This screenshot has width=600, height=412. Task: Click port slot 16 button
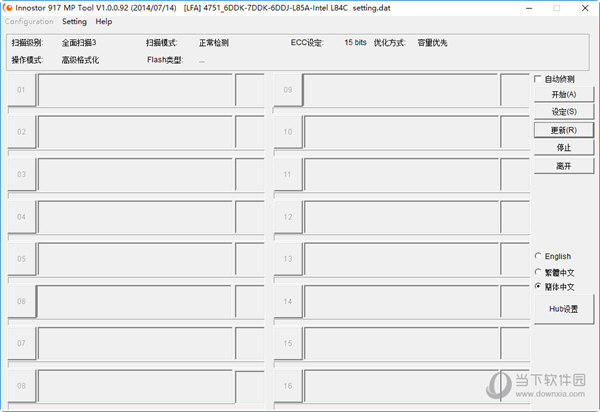click(x=288, y=386)
